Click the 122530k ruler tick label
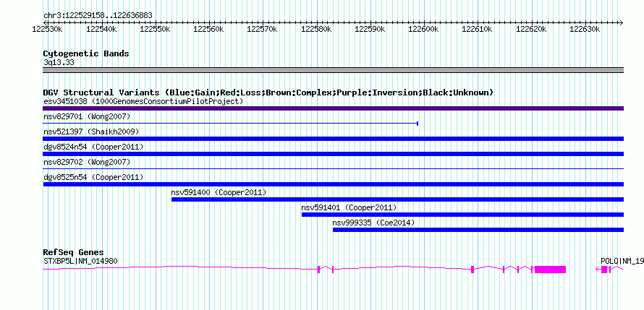Image resolution: width=644 pixels, height=310 pixels. [48, 29]
